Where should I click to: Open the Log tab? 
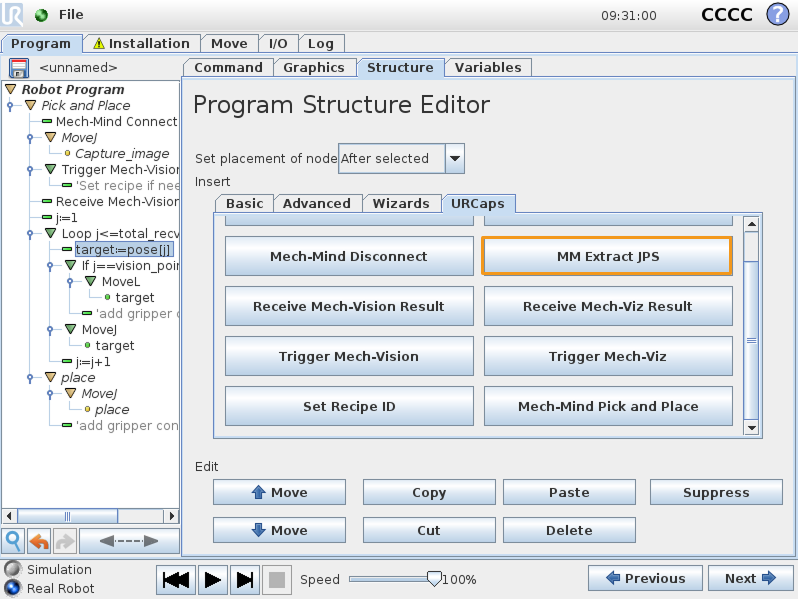321,44
